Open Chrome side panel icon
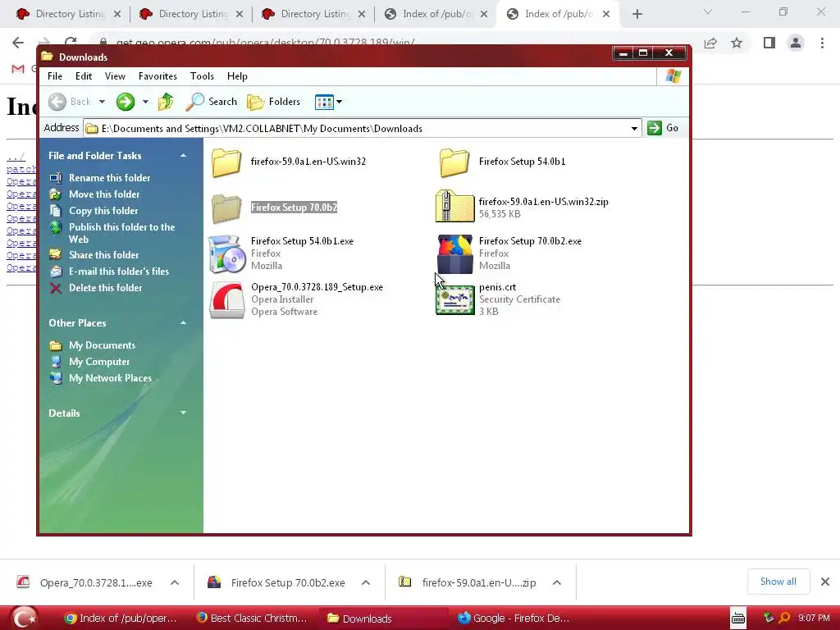840x630 pixels. pos(769,43)
